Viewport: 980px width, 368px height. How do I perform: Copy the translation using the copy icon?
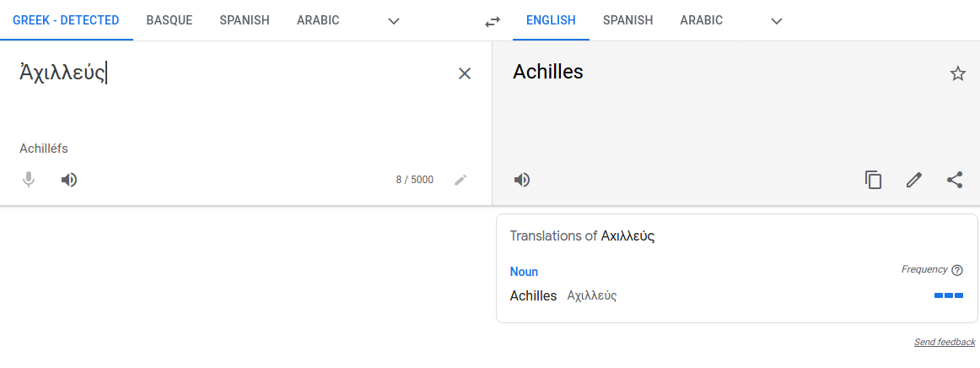pyautogui.click(x=873, y=180)
